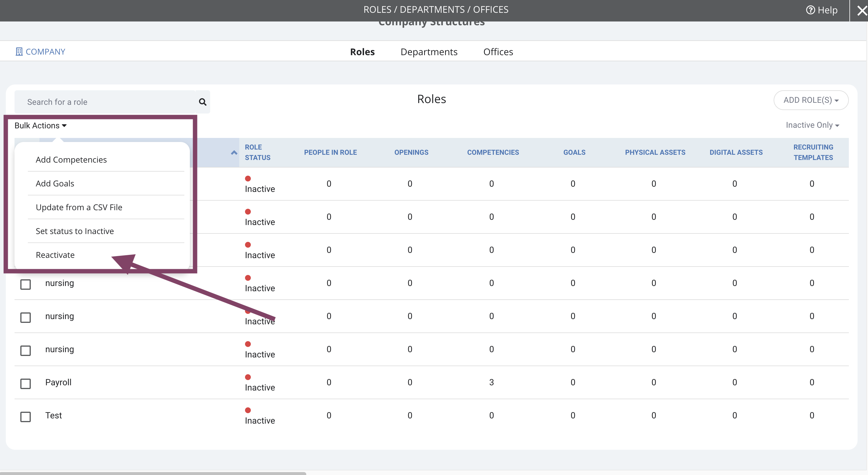This screenshot has width=868, height=475.
Task: Click the search magnifier icon
Action: click(x=203, y=102)
